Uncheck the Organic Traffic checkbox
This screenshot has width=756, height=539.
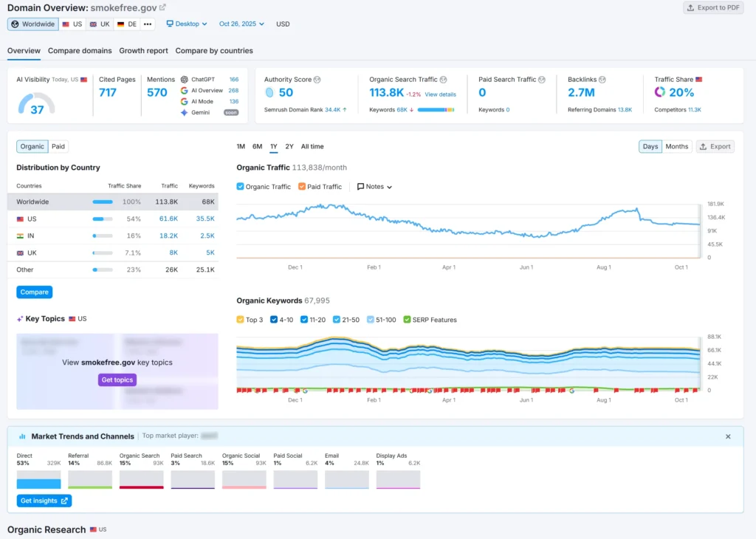241,187
